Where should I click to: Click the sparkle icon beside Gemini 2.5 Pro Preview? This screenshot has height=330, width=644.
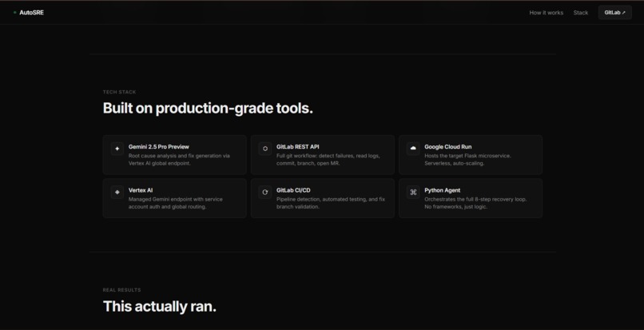click(117, 149)
